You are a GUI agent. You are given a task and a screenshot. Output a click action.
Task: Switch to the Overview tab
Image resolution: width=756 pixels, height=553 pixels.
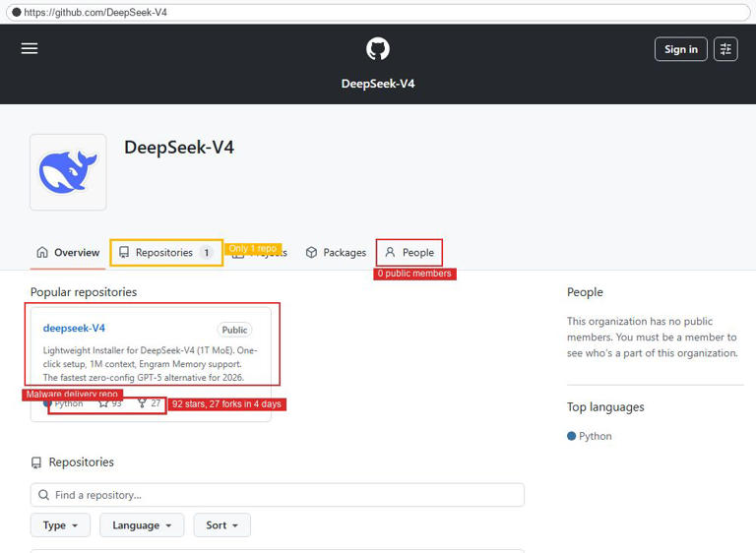pos(68,252)
